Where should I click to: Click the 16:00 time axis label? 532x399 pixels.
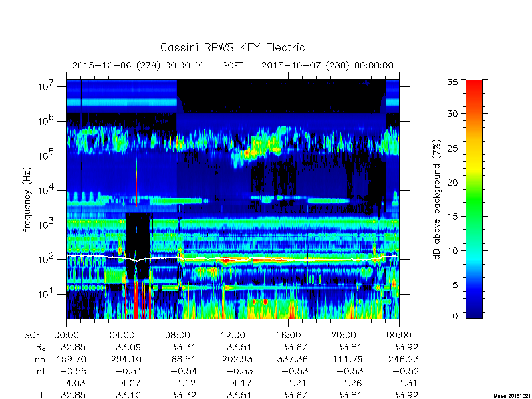pyautogui.click(x=288, y=335)
